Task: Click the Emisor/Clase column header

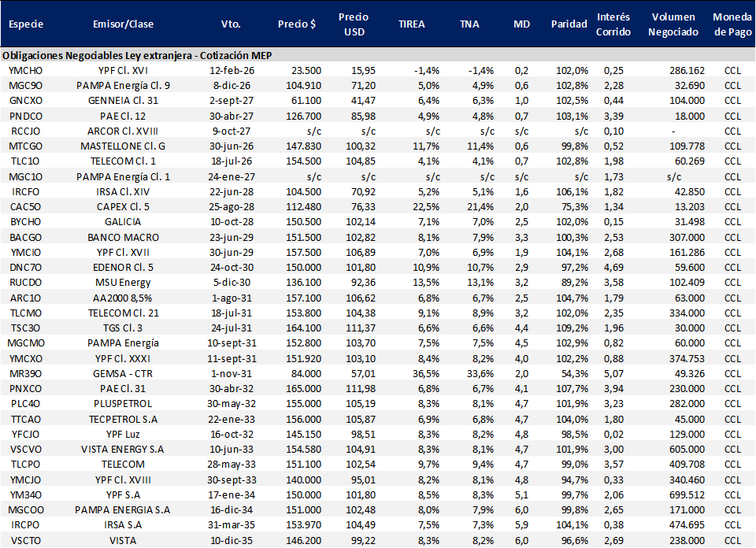Action: coord(123,24)
